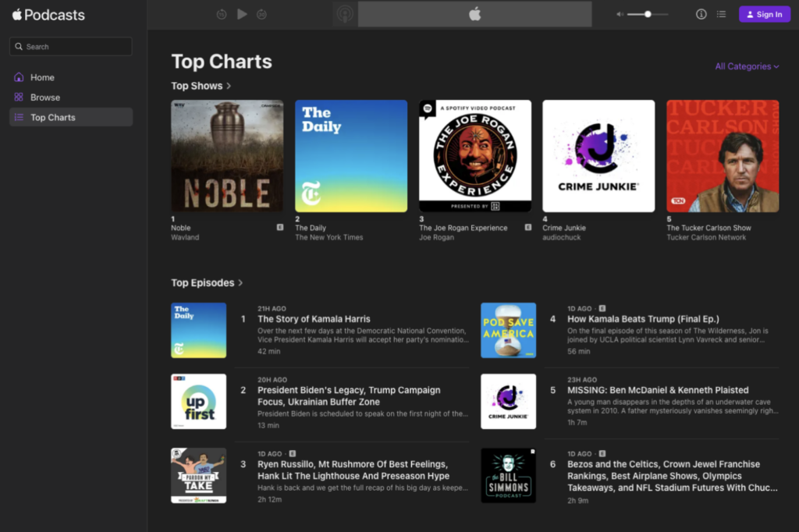Click 'The New York Times' publisher text

point(329,237)
